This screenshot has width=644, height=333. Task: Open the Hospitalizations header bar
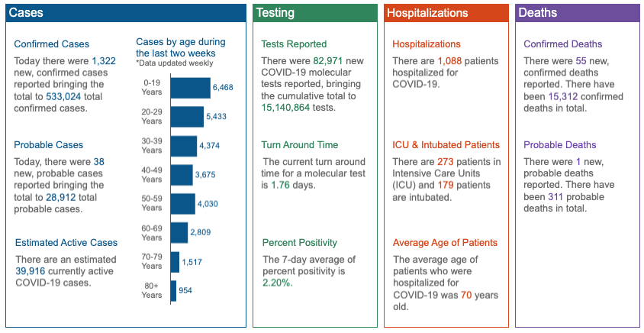point(446,13)
